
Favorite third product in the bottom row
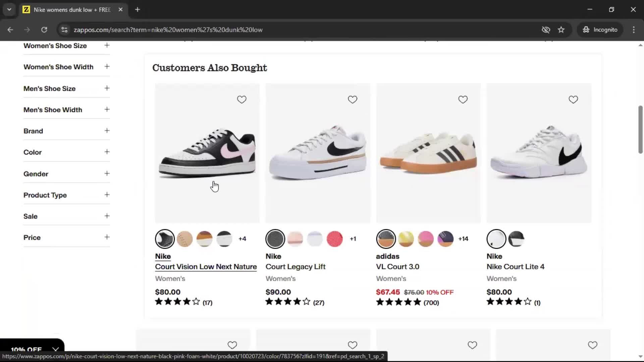[x=472, y=345]
